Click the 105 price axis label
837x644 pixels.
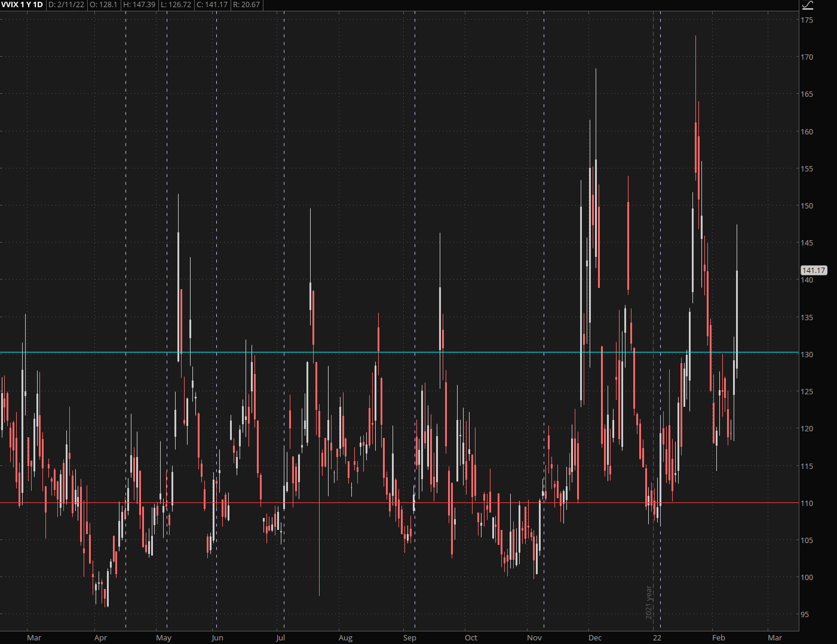pyautogui.click(x=807, y=541)
